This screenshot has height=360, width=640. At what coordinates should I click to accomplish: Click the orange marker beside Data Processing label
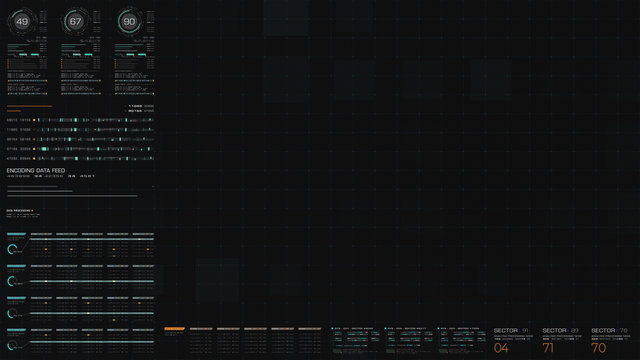[32, 211]
